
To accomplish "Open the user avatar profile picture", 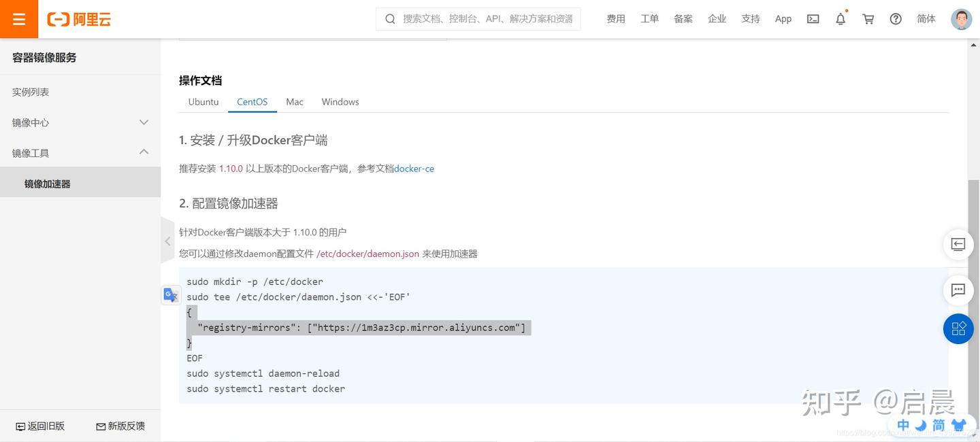I will coord(961,18).
